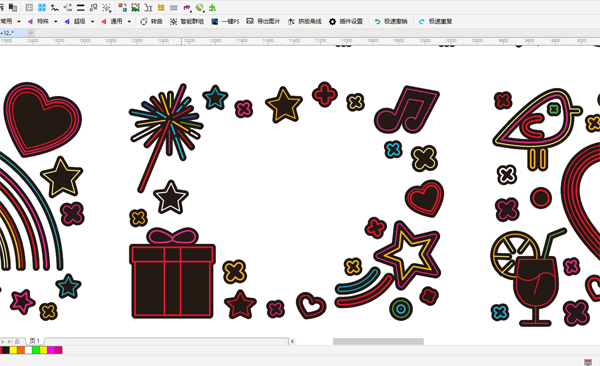Click the go-to-last-page navigation arrow

click(x=10, y=341)
